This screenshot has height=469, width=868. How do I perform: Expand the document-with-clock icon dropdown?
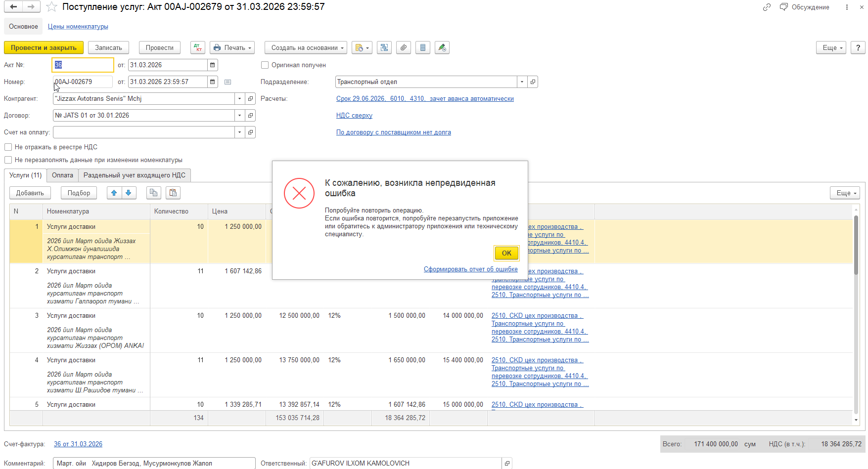[x=362, y=47]
